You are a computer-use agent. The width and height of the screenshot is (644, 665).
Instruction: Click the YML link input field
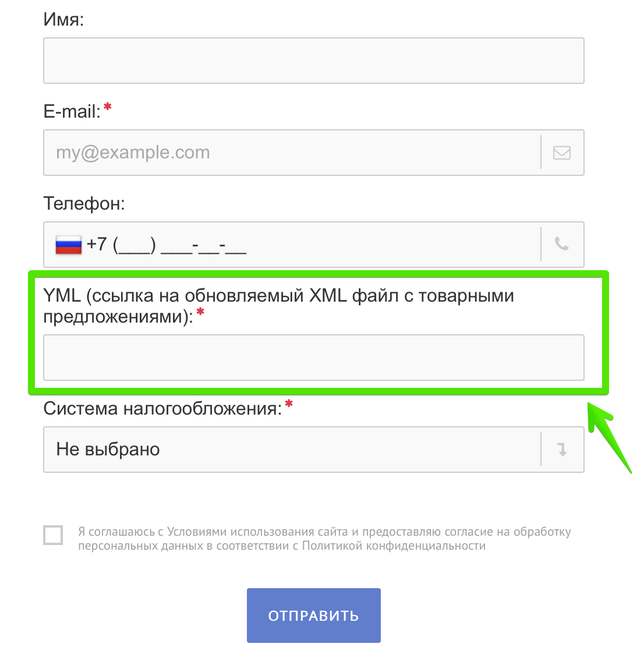coord(314,358)
